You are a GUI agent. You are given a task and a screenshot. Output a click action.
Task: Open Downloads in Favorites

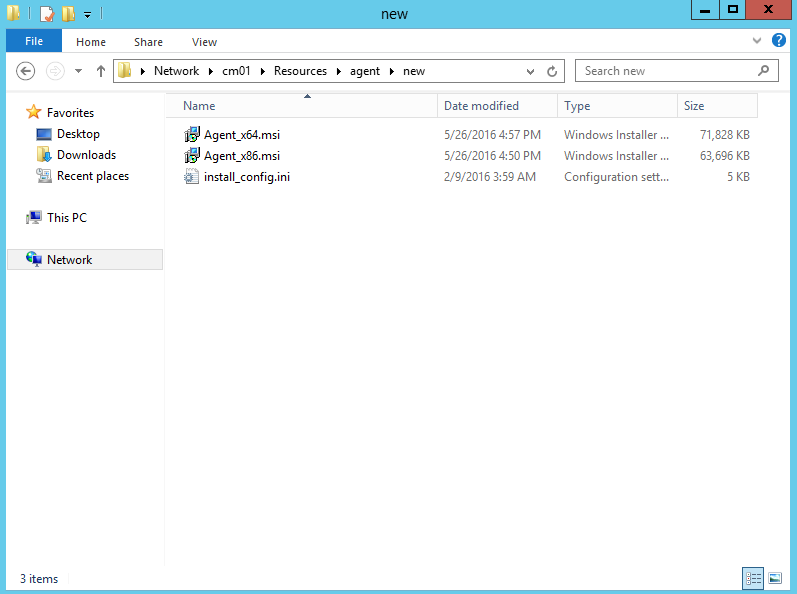point(86,155)
